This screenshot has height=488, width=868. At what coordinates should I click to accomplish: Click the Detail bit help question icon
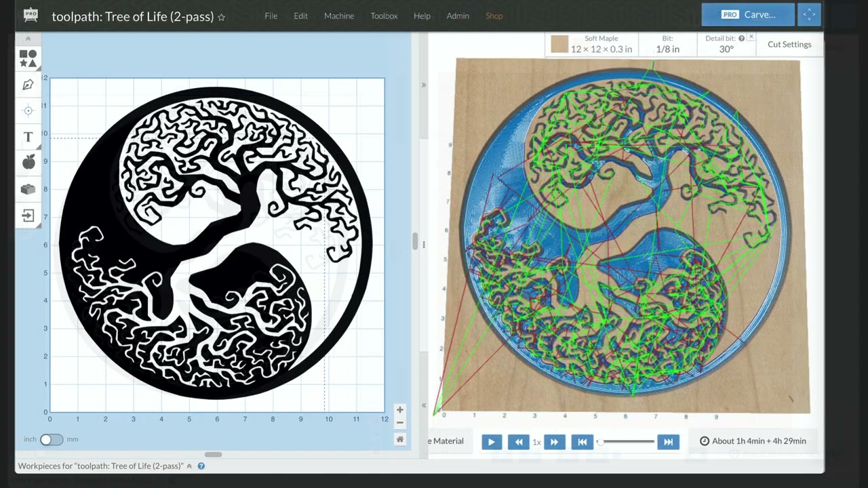(741, 39)
